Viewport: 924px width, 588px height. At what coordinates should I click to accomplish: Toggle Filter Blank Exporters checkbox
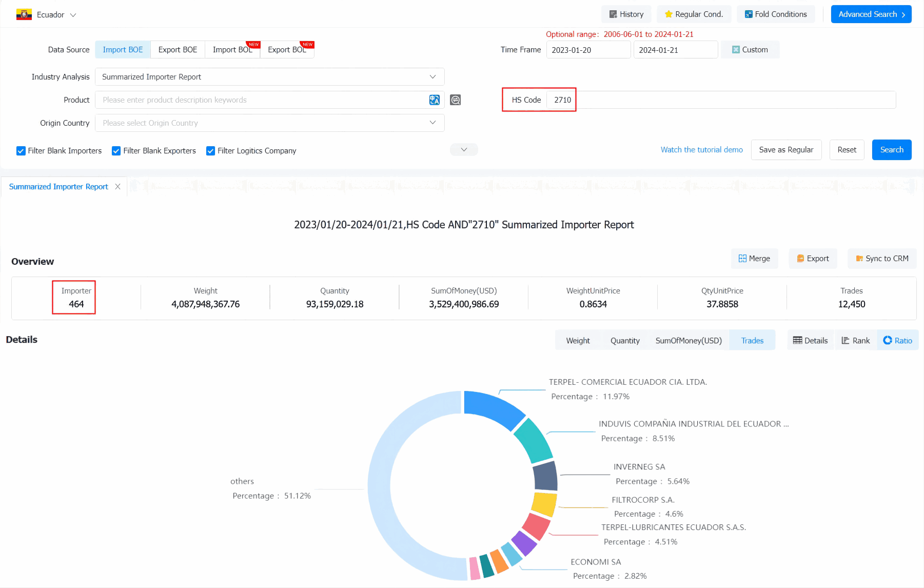[116, 151]
